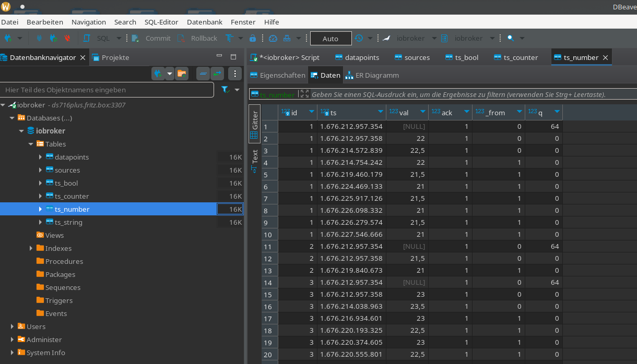Click the transaction log history clock icon

pyautogui.click(x=359, y=38)
